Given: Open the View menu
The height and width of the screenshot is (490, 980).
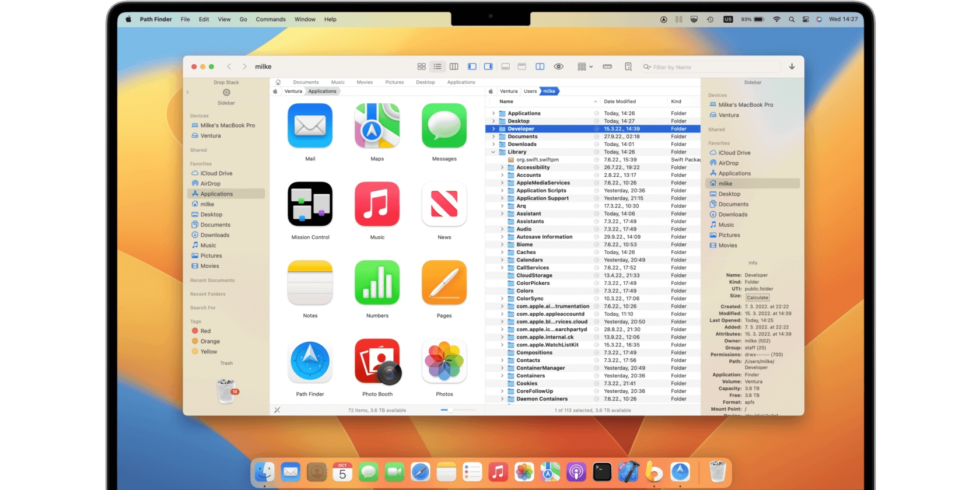Looking at the screenshot, I should point(224,19).
